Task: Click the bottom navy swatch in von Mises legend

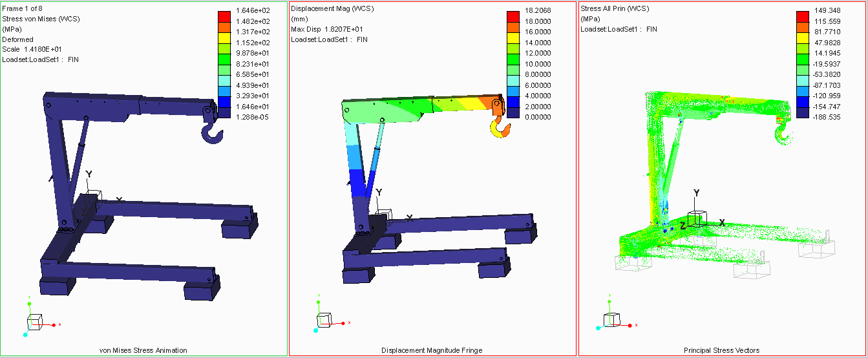Action: coord(224,112)
